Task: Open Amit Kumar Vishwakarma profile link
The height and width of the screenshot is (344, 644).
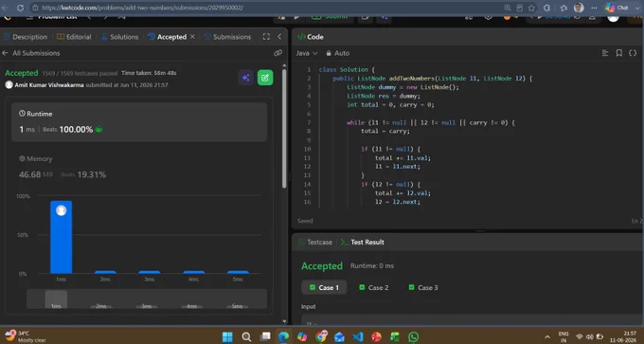Action: [49, 85]
